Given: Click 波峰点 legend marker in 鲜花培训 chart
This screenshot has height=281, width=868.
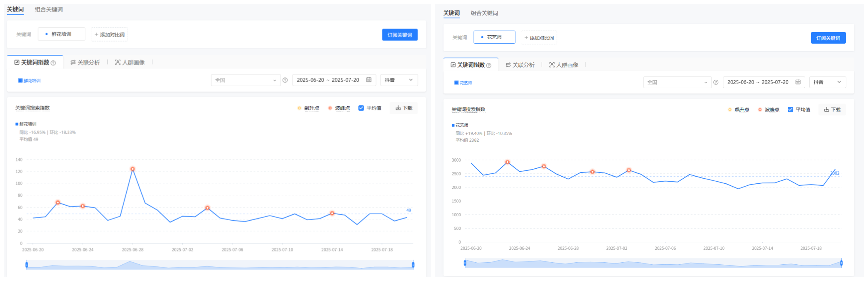Looking at the screenshot, I should click(330, 108).
